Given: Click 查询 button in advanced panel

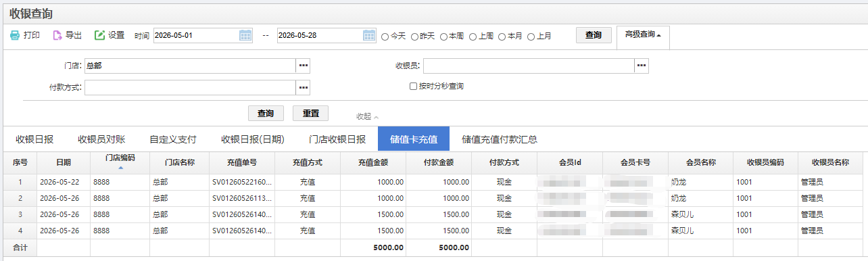Looking at the screenshot, I should coord(266,113).
